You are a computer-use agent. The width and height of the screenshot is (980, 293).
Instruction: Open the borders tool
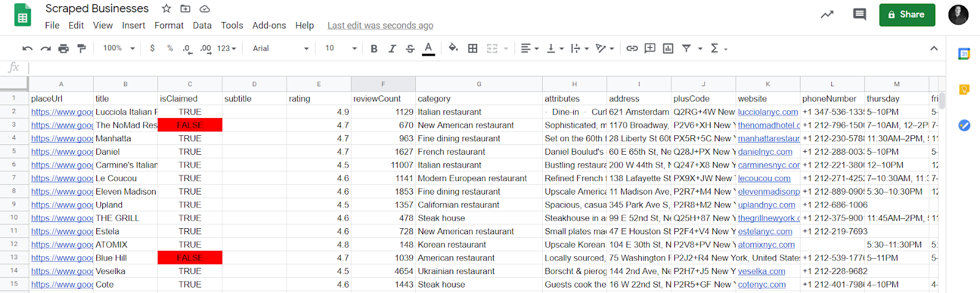click(472, 48)
